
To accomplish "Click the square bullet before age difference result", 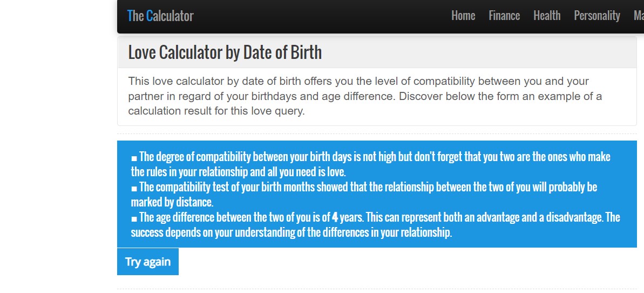I will point(134,218).
